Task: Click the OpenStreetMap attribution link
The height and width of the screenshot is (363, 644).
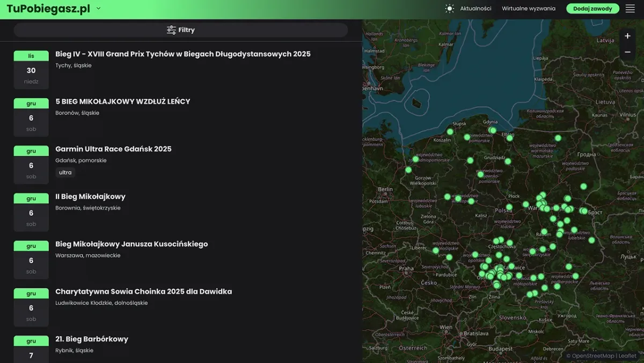Action: (x=592, y=355)
